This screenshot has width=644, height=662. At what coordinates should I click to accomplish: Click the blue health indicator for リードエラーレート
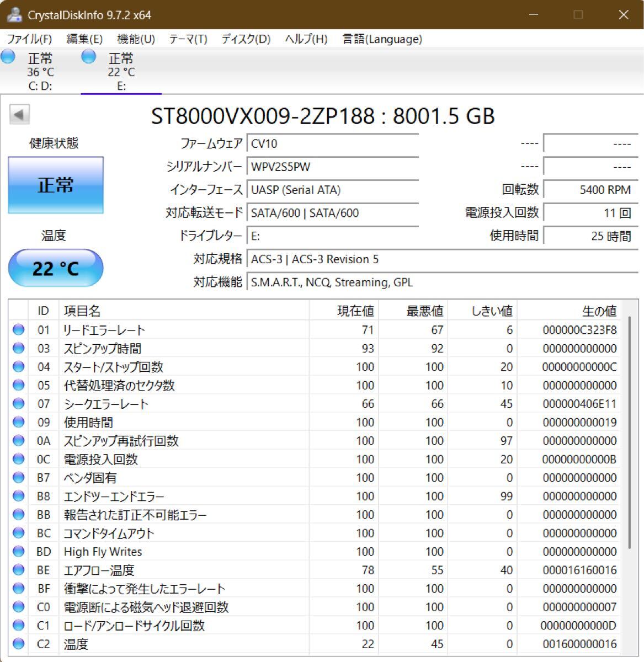click(x=18, y=329)
